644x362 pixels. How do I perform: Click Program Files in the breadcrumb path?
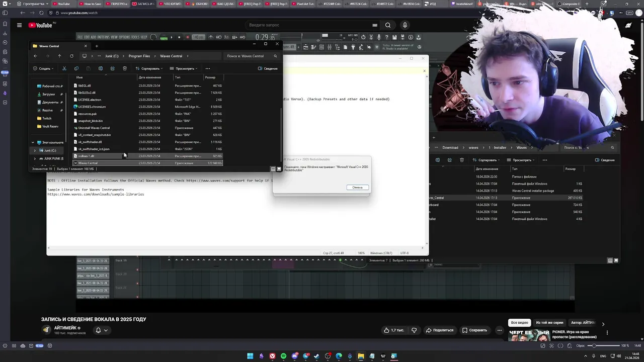click(139, 56)
